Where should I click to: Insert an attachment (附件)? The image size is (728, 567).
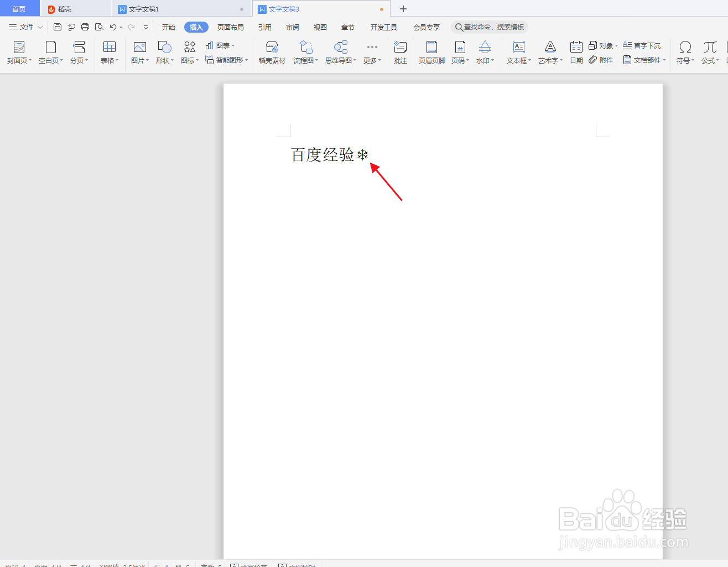601,60
